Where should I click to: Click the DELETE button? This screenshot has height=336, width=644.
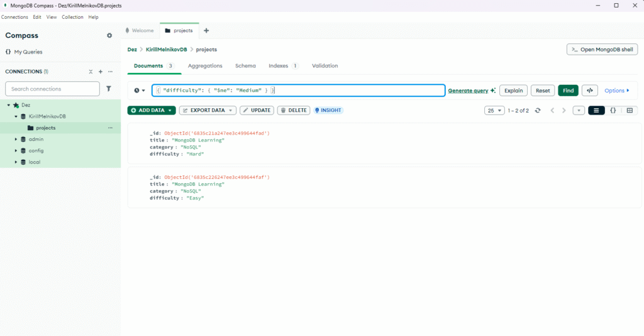[294, 110]
